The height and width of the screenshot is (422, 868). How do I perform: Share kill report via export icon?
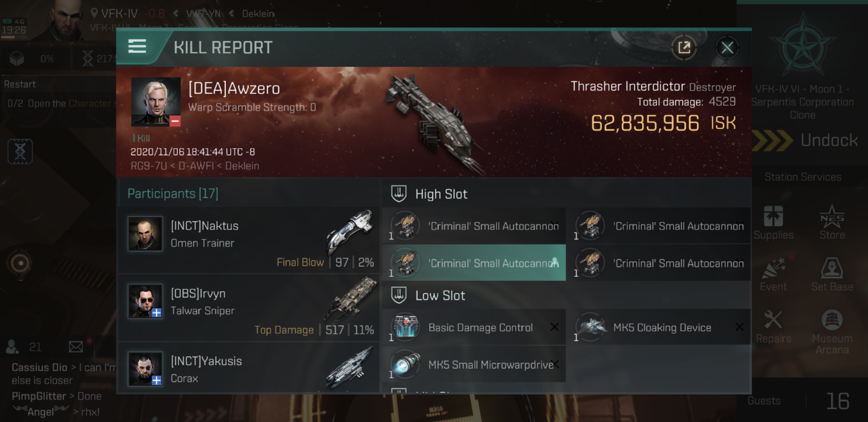pyautogui.click(x=684, y=48)
